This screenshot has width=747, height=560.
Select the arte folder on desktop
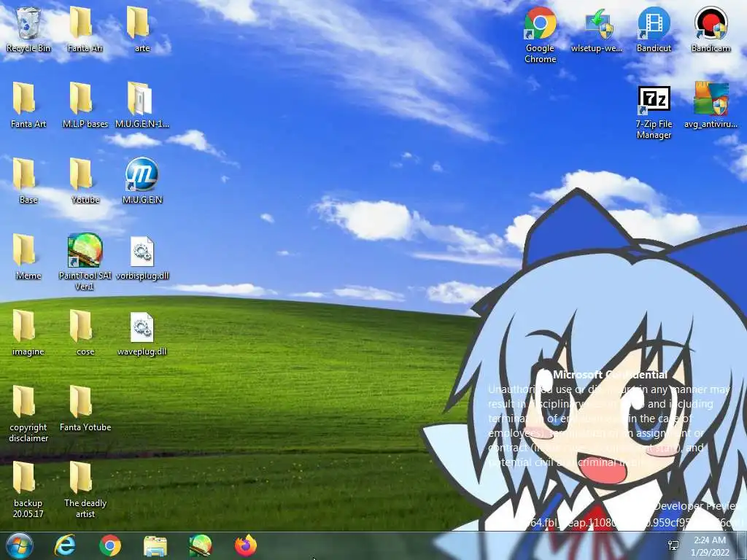pos(142,29)
